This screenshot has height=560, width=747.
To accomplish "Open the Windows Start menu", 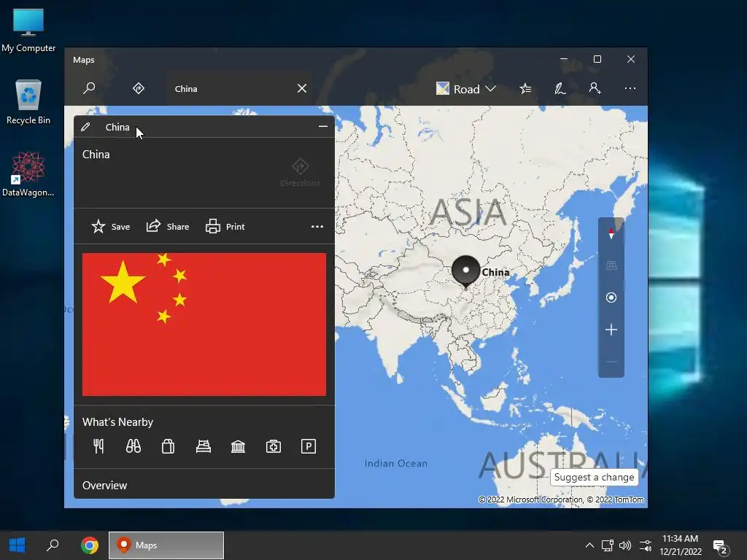I will coord(18,545).
